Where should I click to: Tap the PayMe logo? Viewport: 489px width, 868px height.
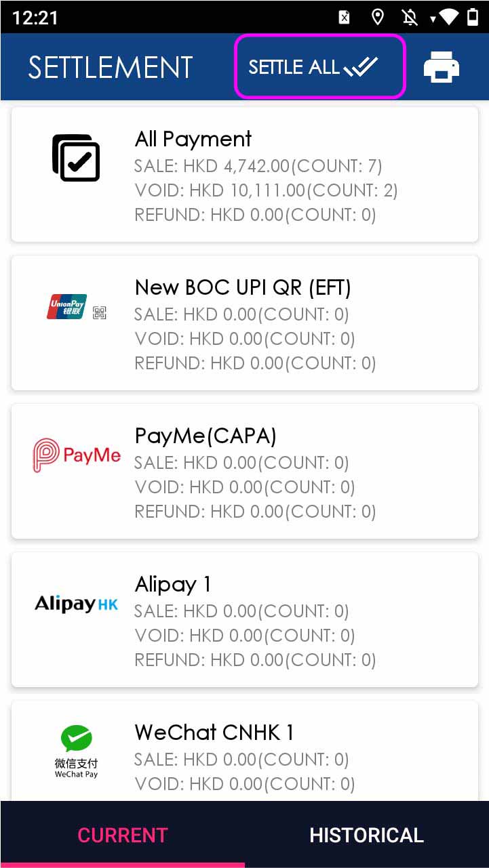pyautogui.click(x=77, y=455)
